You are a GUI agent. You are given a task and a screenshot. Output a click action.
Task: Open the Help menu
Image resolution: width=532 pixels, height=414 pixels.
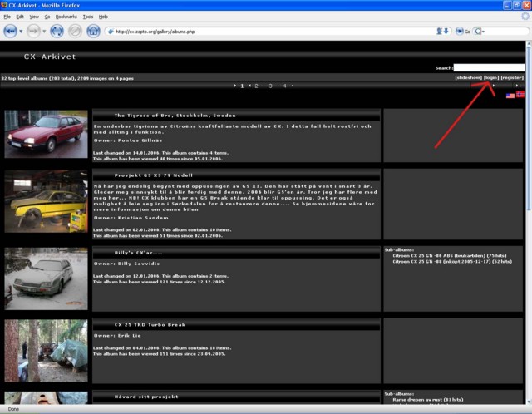point(103,17)
